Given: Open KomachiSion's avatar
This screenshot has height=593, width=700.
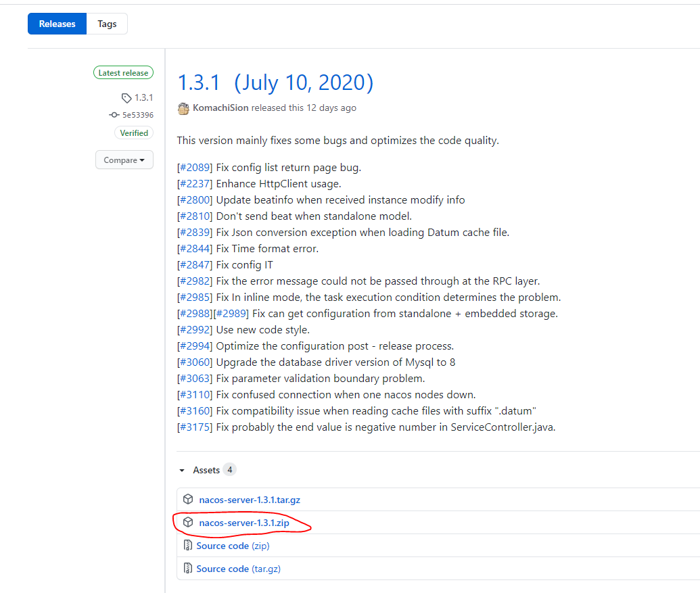Looking at the screenshot, I should [183, 108].
